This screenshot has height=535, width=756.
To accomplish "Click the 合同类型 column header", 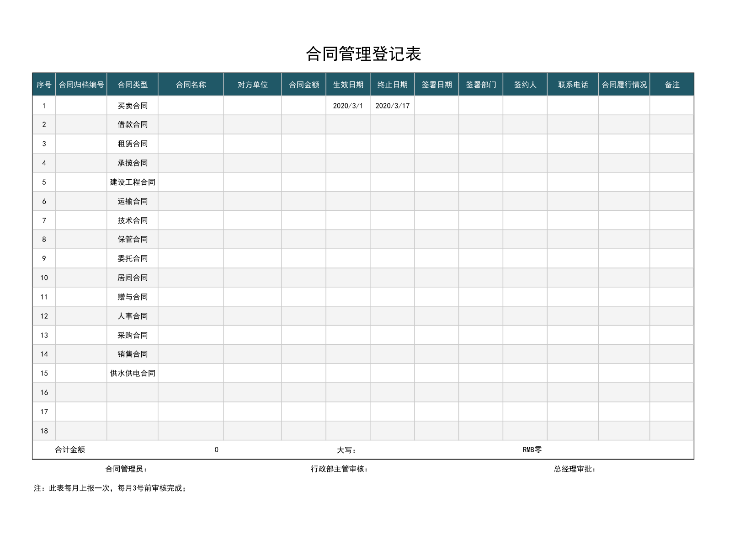I will [133, 85].
